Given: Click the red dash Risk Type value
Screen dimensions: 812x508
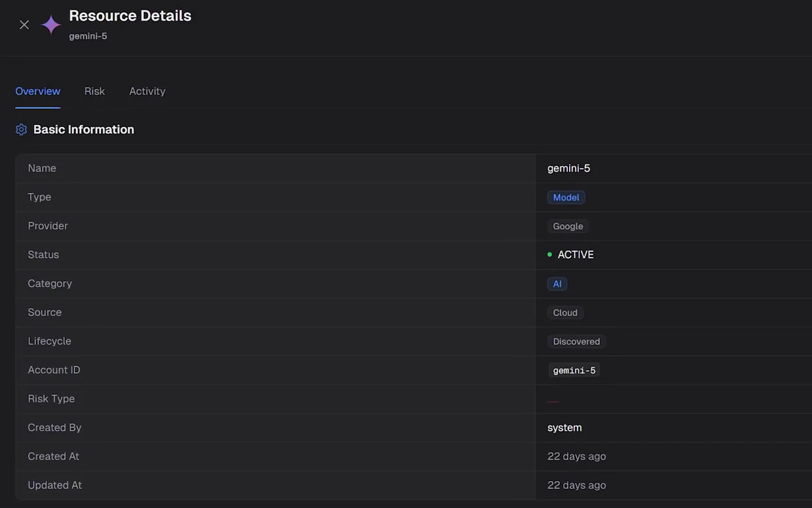Looking at the screenshot, I should (x=553, y=401).
